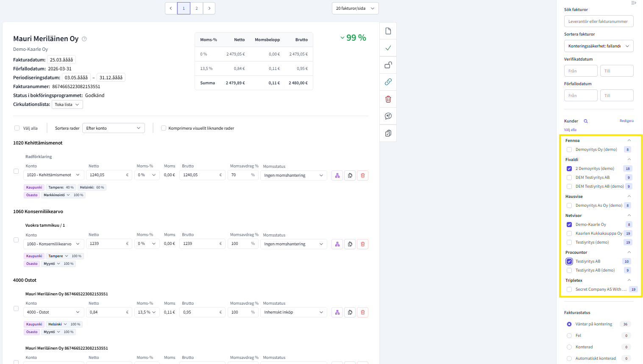Open the 13,5 % moms rate dropdown
This screenshot has height=364, width=643.
147,312
